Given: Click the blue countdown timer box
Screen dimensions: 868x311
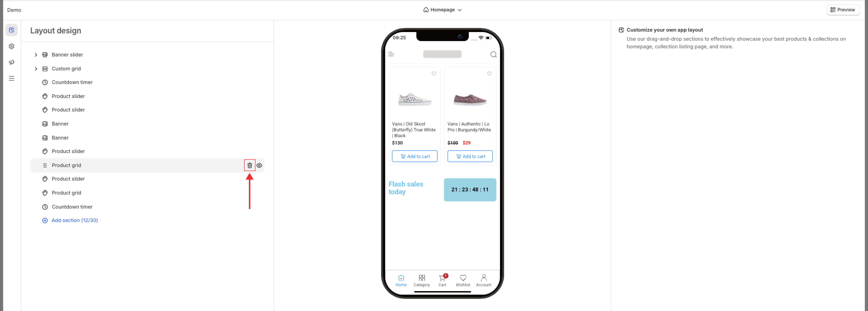Looking at the screenshot, I should [470, 190].
